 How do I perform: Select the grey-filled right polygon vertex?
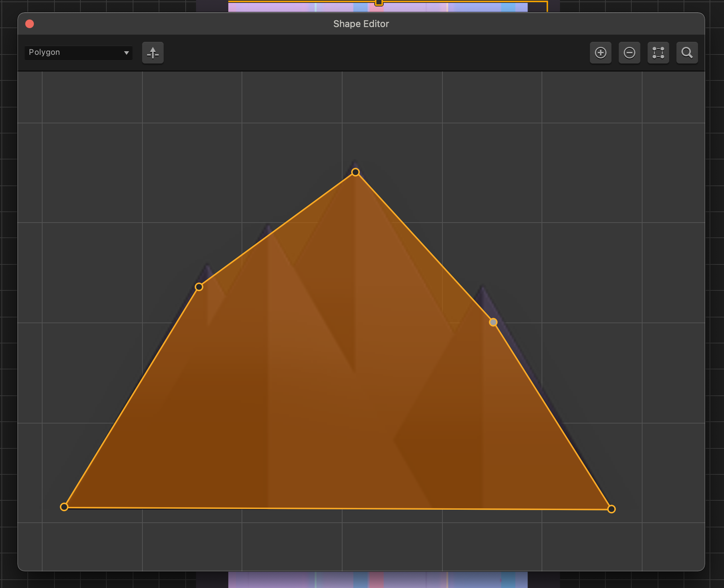493,322
